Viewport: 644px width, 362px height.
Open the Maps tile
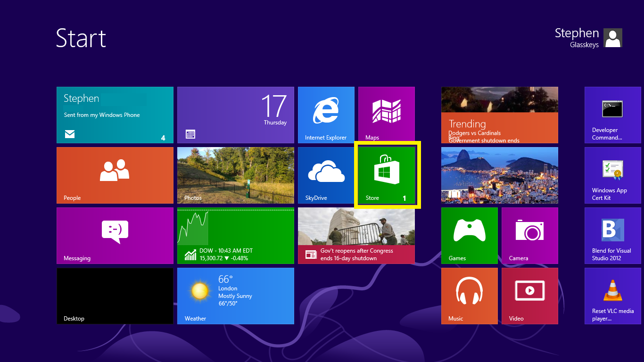point(386,115)
